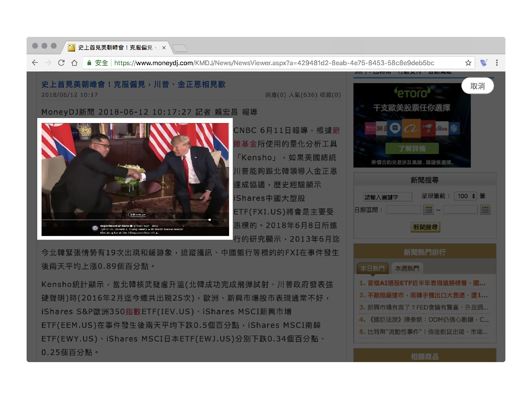Click 了解詳情 button in eToro ad
This screenshot has height=399, width=532.
412,148
